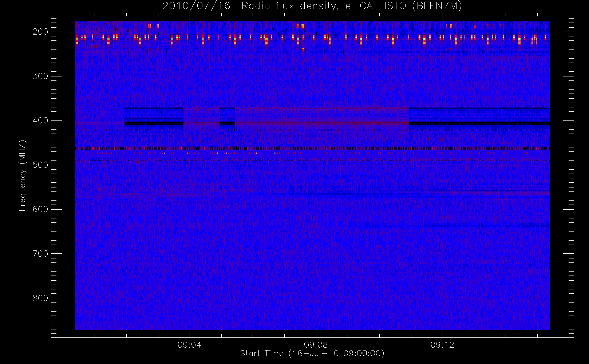The width and height of the screenshot is (589, 364).
Task: Click the 700 frequency tick label
Action: [40, 254]
